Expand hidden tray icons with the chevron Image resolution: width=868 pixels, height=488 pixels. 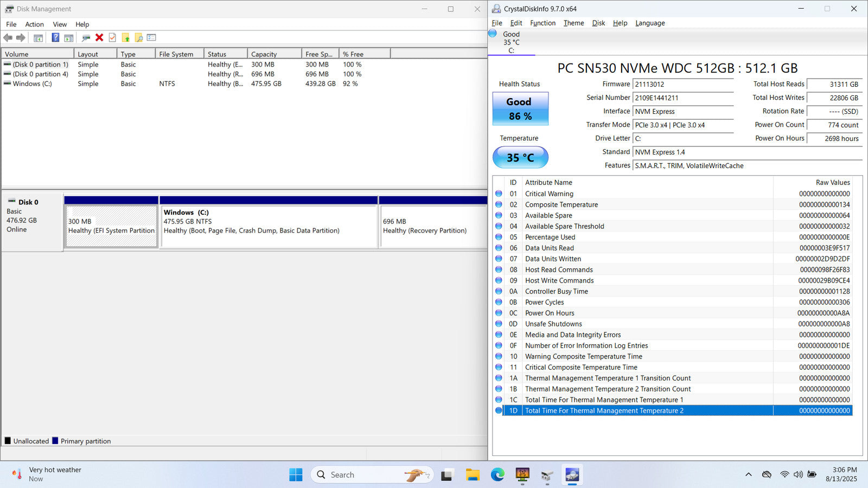tap(749, 474)
